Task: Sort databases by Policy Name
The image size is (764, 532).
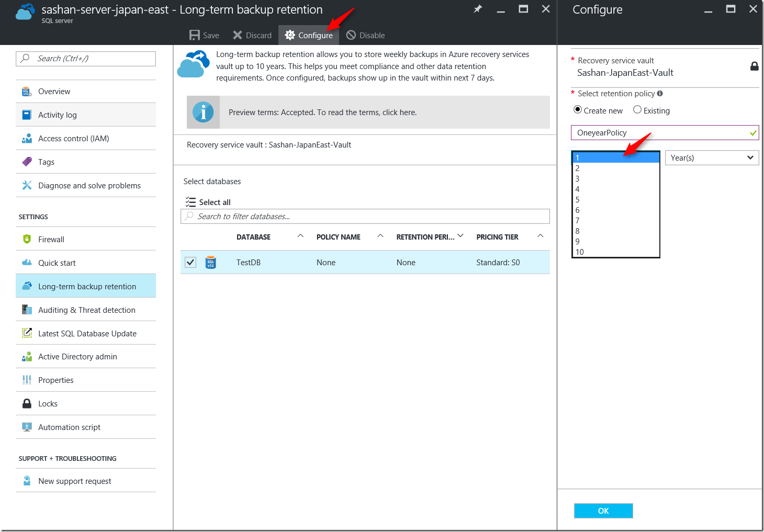Action: click(338, 236)
